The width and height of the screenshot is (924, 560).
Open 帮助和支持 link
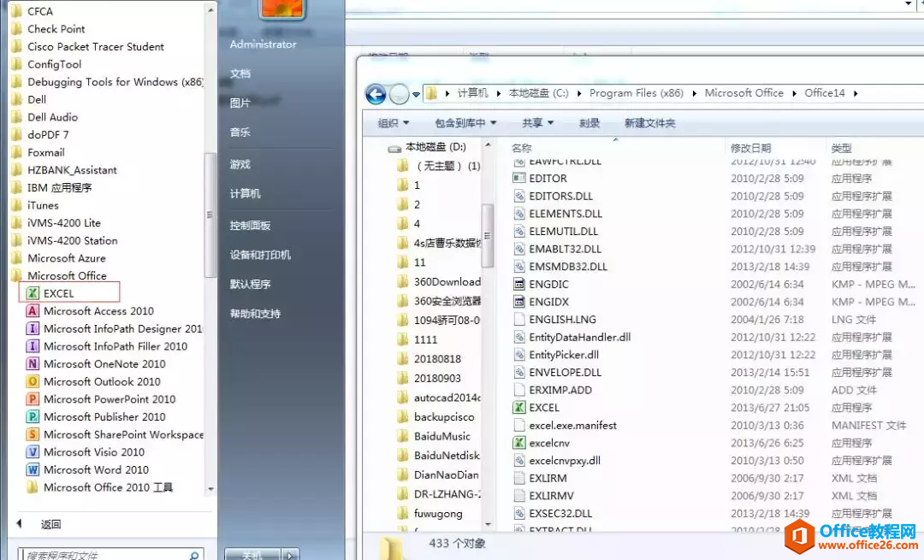pos(255,314)
